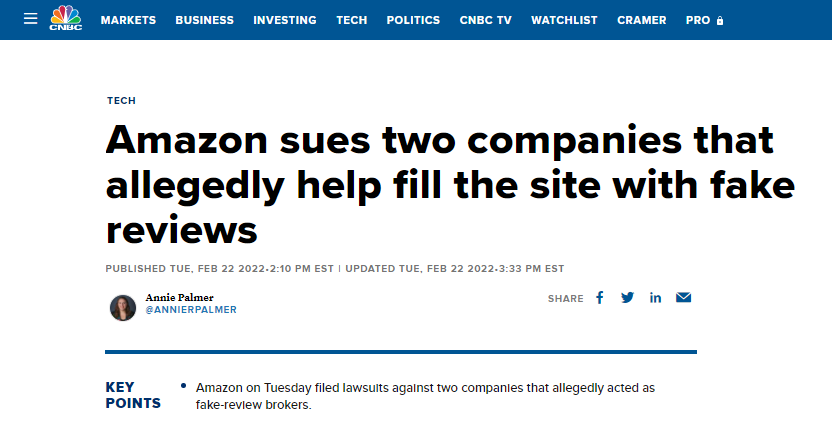The width and height of the screenshot is (832, 433).
Task: Share article on Facebook
Action: coord(600,298)
